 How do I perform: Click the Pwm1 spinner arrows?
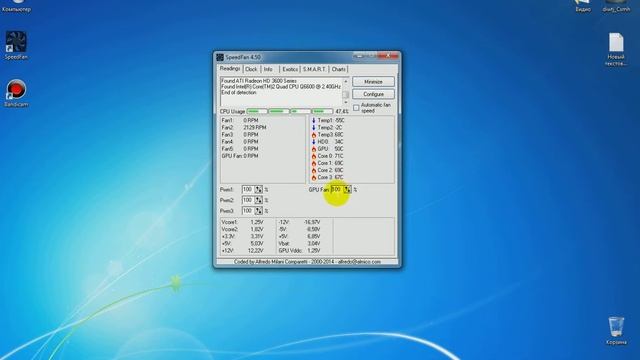point(258,189)
